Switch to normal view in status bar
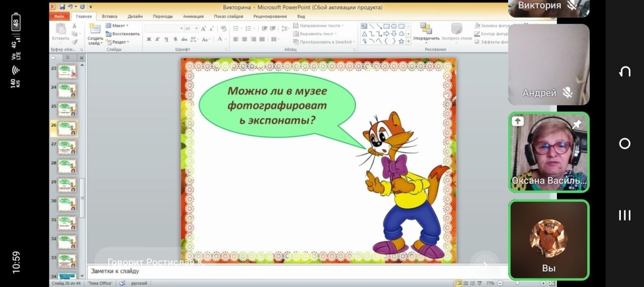This screenshot has height=287, width=644. click(x=459, y=283)
